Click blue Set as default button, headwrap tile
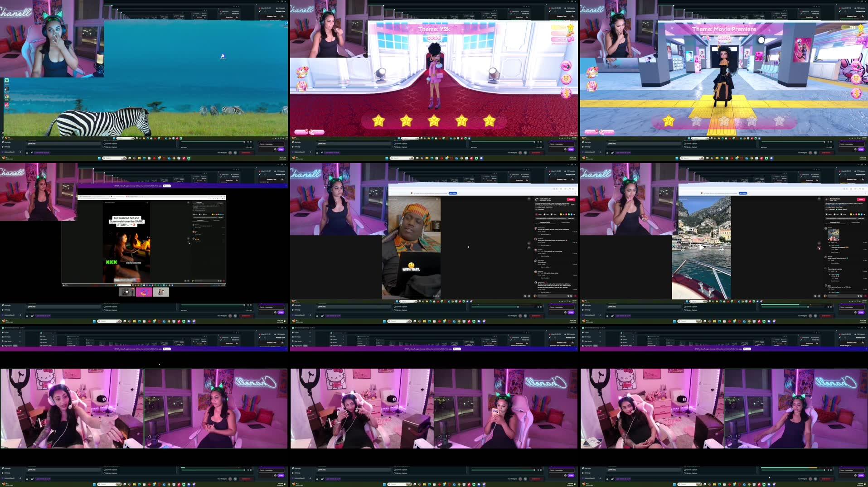The height and width of the screenshot is (487, 868). point(453,193)
